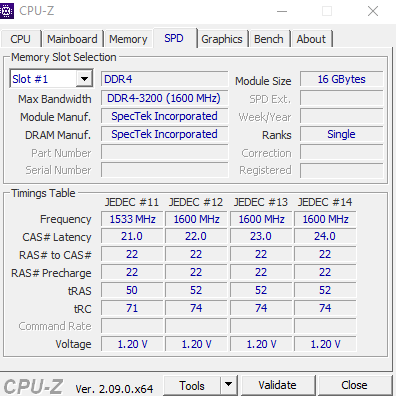Click the JEDEC #11 frequency 1533 MHz field

[132, 219]
